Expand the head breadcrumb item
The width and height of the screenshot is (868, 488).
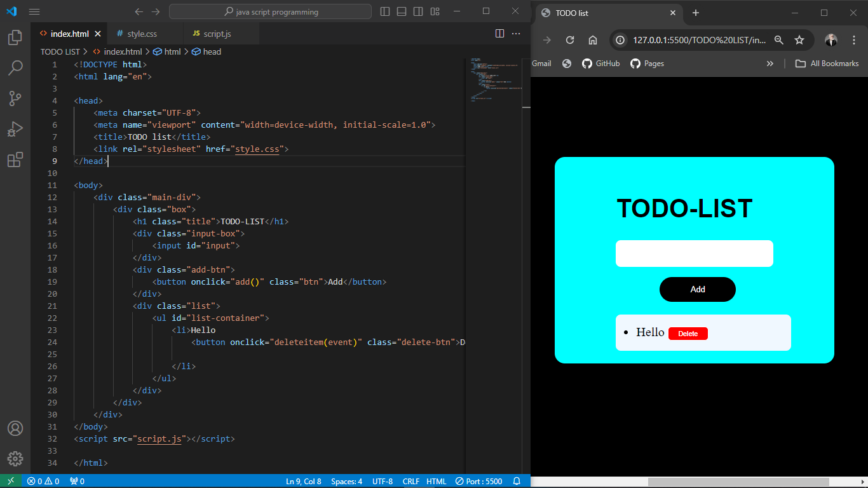(x=207, y=51)
